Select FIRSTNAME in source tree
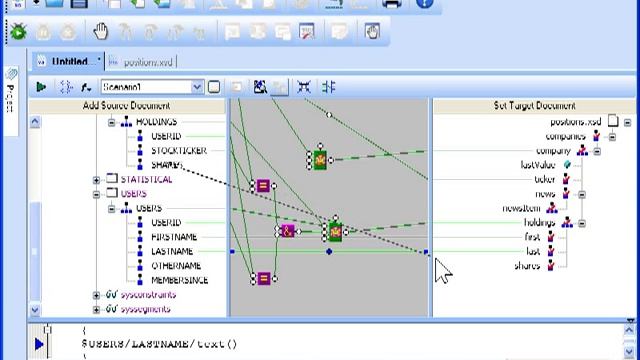This screenshot has width=640, height=360. tap(174, 237)
